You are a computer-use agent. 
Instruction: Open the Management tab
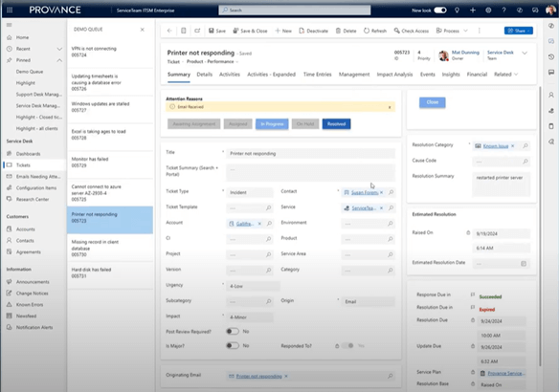(x=354, y=75)
